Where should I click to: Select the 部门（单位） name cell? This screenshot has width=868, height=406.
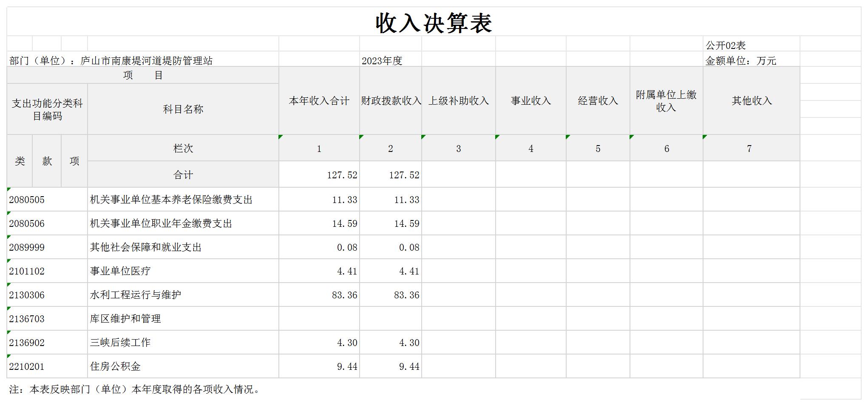click(x=111, y=60)
